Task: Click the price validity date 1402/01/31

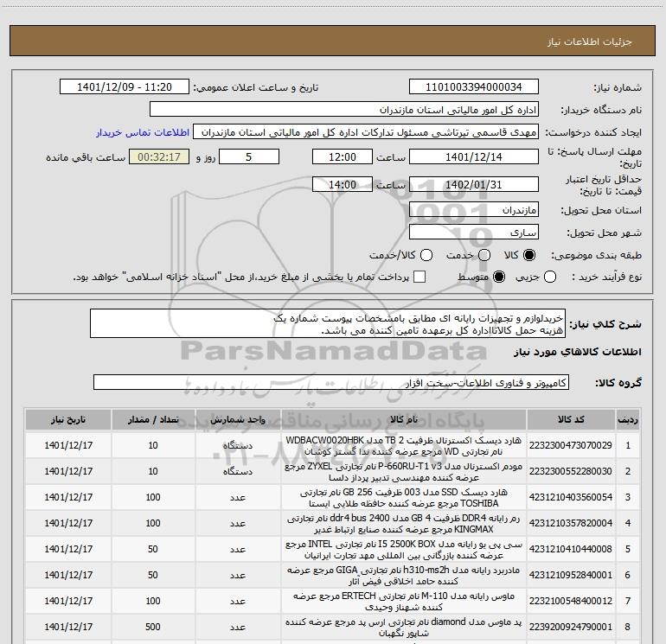Action: pyautogui.click(x=474, y=184)
